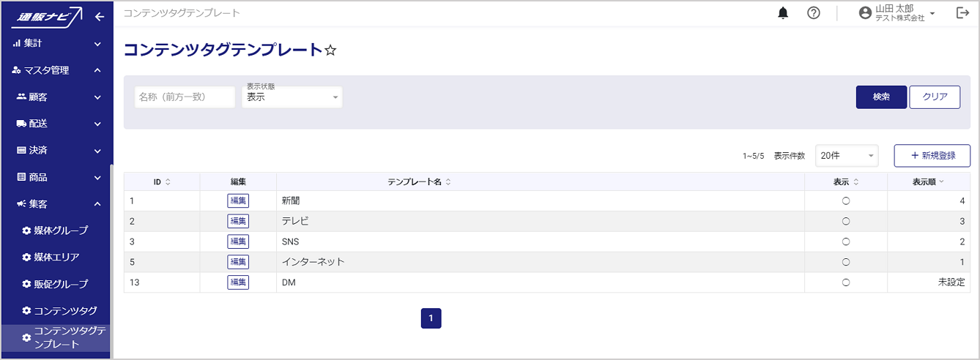The width and height of the screenshot is (980, 360).
Task: Sort by 表示順 column header
Action: 927,181
